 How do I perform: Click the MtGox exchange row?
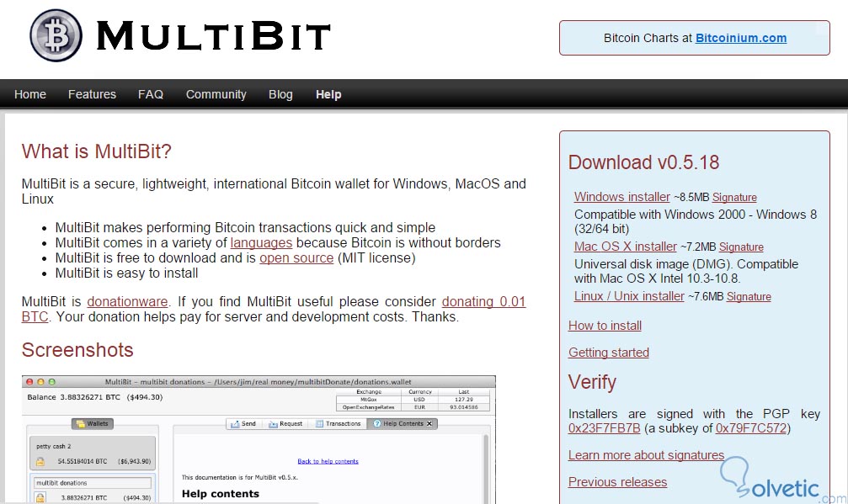pos(413,399)
